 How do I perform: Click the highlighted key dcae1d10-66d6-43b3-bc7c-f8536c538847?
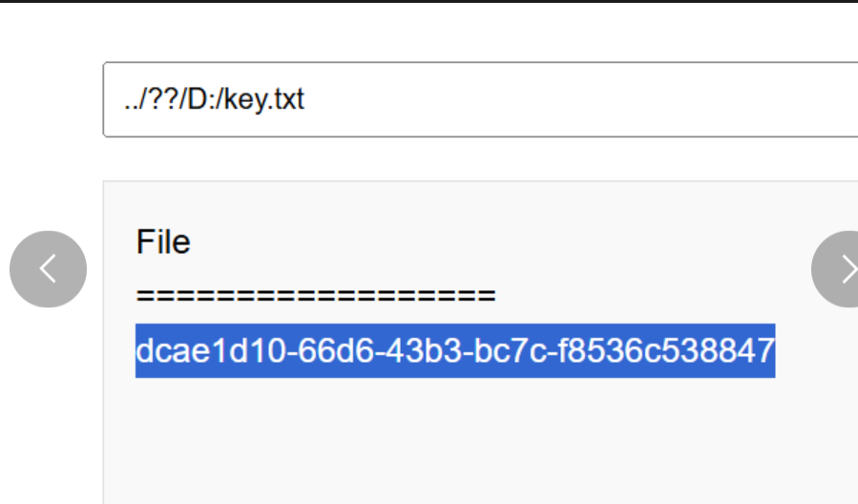pyautogui.click(x=455, y=350)
